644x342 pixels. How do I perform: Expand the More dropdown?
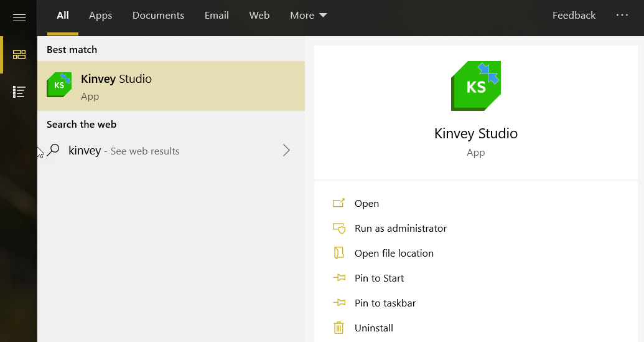pyautogui.click(x=309, y=16)
